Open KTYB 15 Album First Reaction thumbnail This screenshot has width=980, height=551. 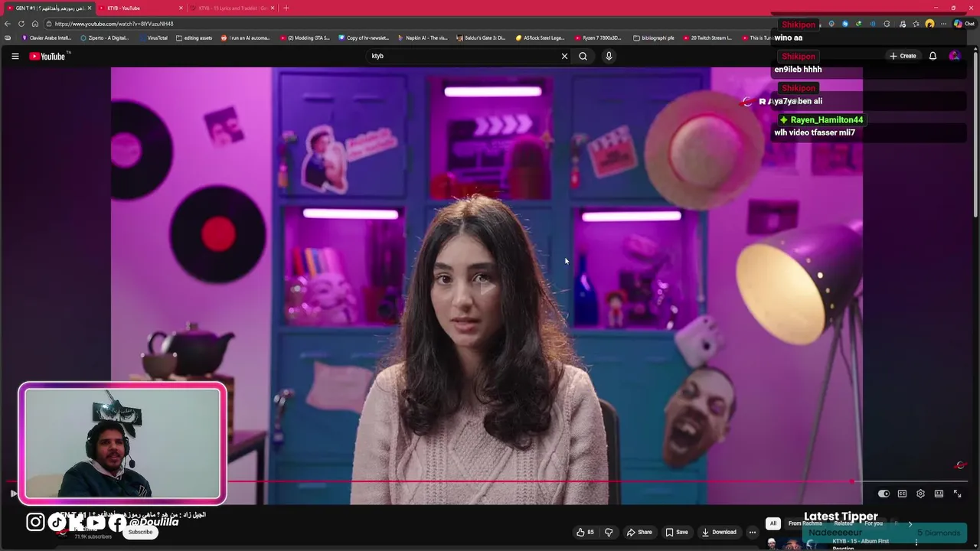pyautogui.click(x=796, y=543)
